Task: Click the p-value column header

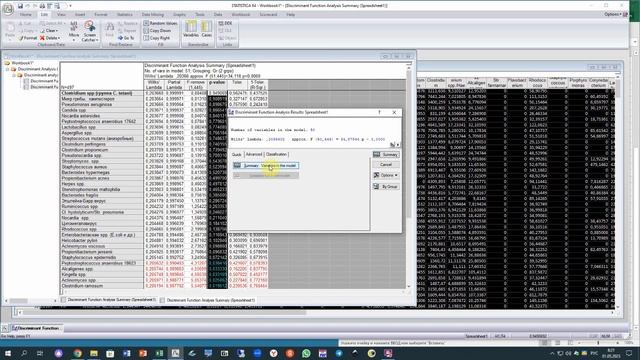Action: (x=217, y=85)
